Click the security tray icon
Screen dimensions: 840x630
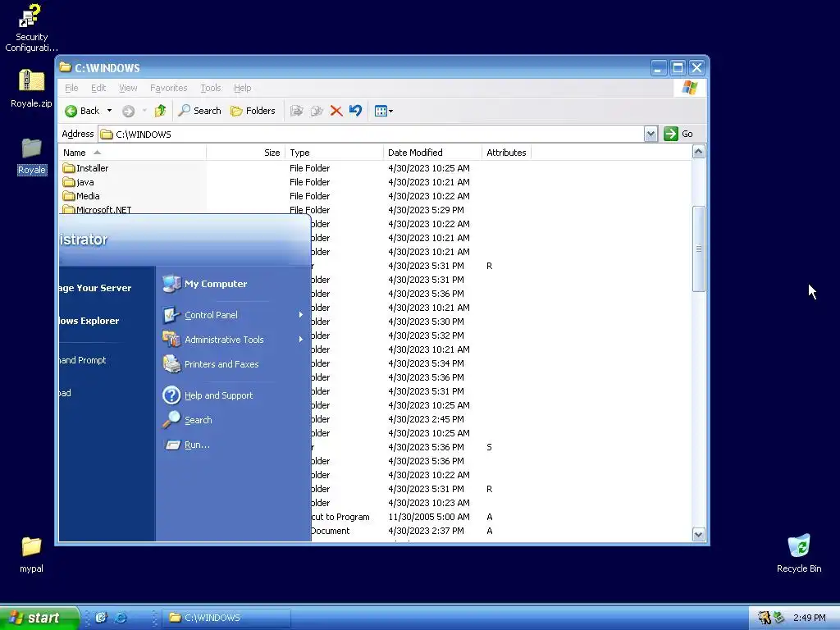tap(764, 618)
